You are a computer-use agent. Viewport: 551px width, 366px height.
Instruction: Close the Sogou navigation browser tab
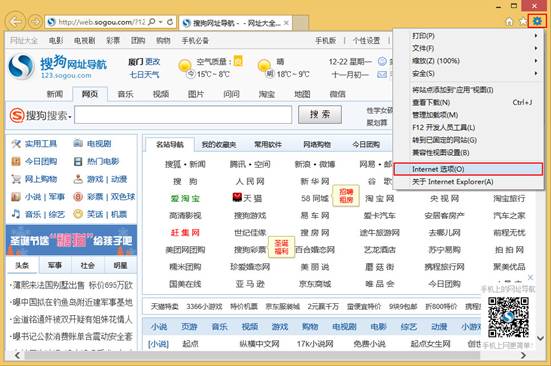286,23
